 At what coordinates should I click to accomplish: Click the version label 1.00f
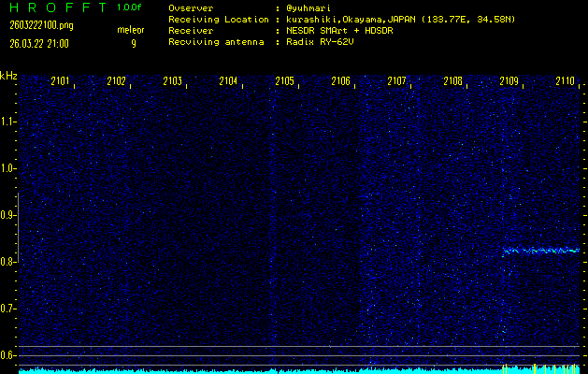[129, 7]
